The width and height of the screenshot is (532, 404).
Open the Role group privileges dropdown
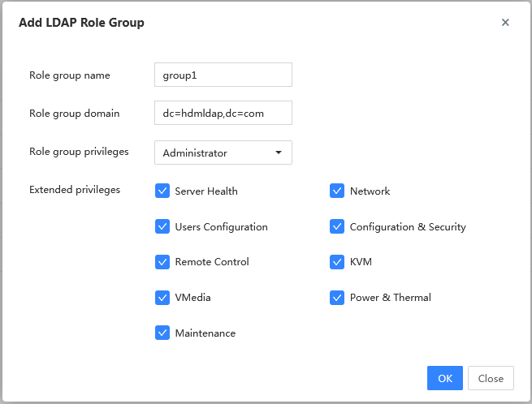pos(223,153)
